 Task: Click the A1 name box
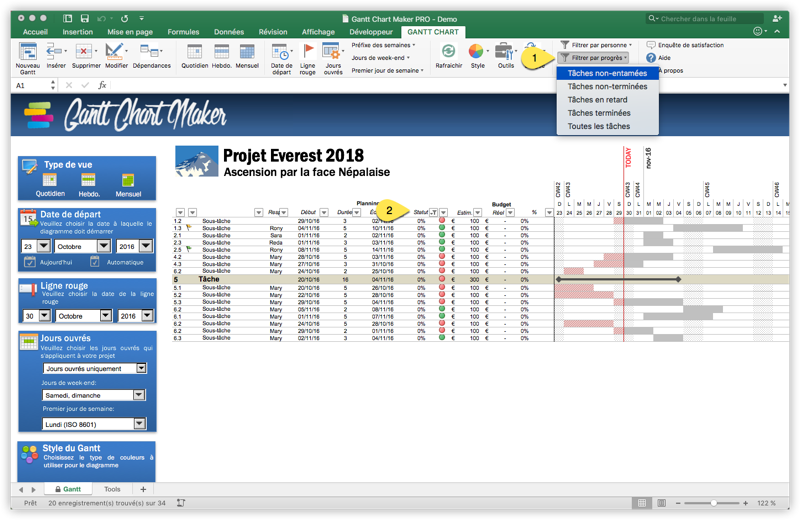(32, 85)
